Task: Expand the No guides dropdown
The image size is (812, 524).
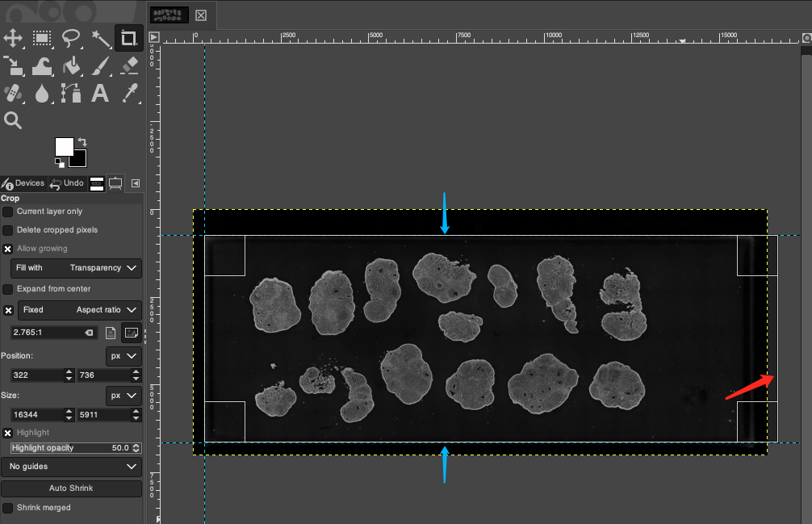Action: pyautogui.click(x=71, y=467)
